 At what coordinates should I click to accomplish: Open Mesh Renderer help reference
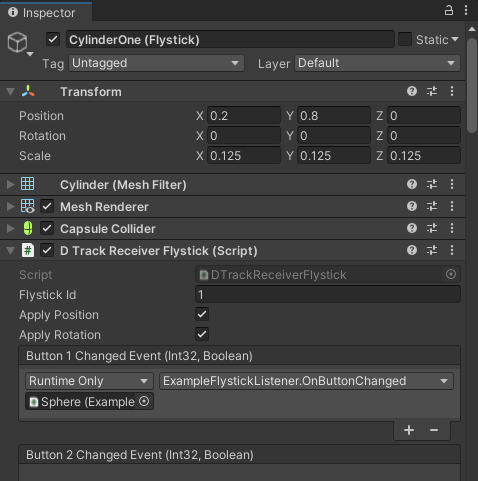[x=412, y=206]
